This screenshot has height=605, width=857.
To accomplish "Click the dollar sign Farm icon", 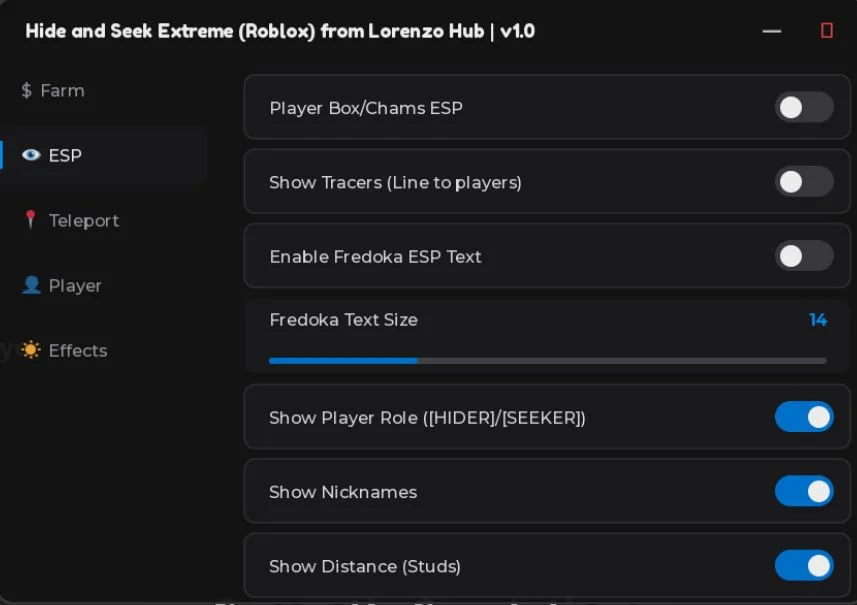I will click(x=26, y=90).
